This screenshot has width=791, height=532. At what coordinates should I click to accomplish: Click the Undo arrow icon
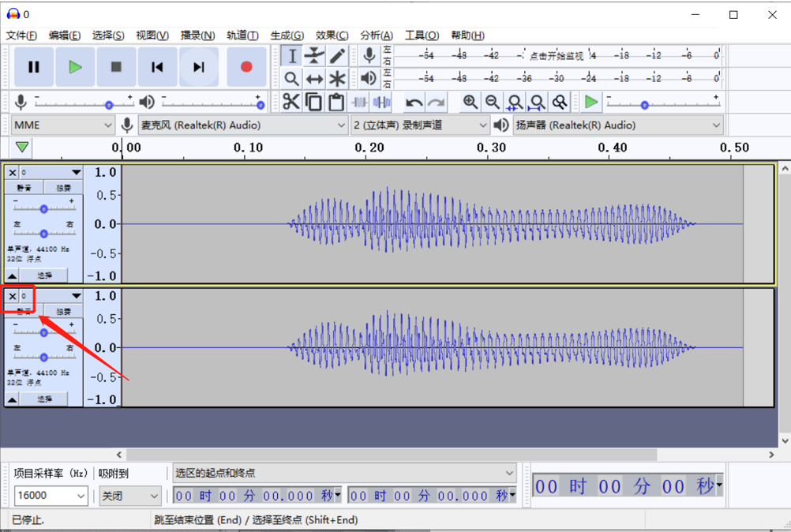(x=414, y=102)
